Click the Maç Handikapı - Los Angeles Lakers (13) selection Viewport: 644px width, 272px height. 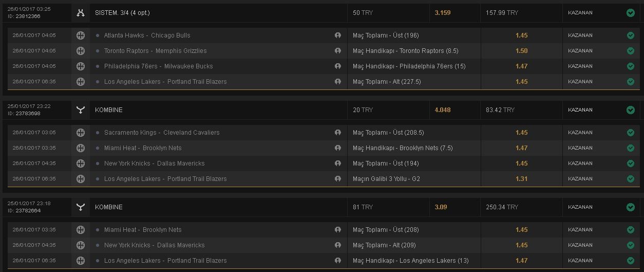(410, 261)
